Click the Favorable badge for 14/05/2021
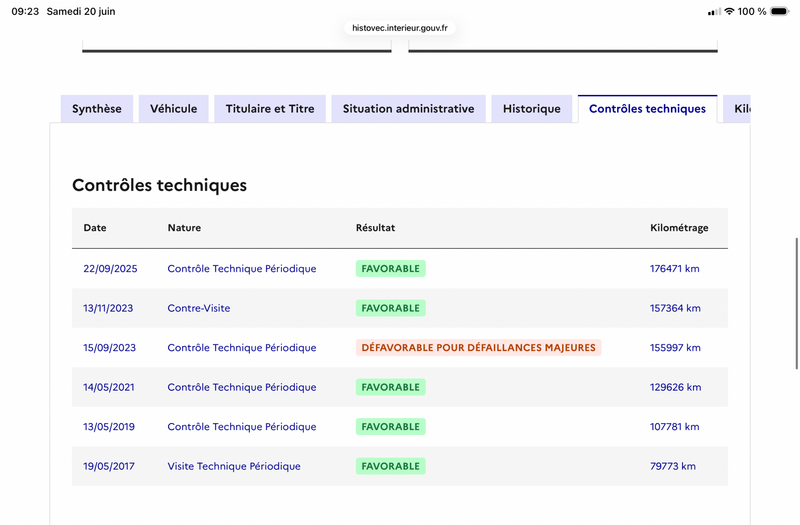The image size is (800, 525). [x=391, y=387]
